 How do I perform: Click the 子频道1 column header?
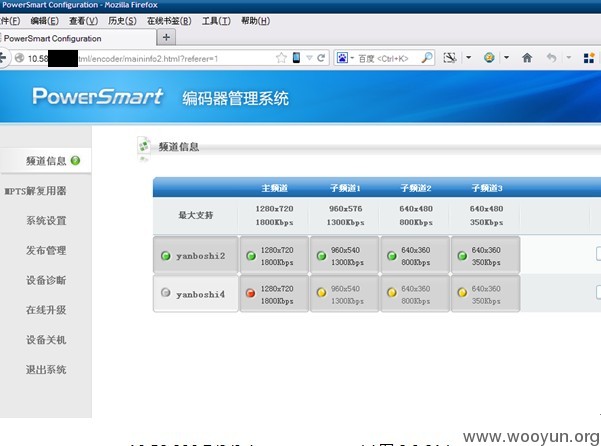345,188
